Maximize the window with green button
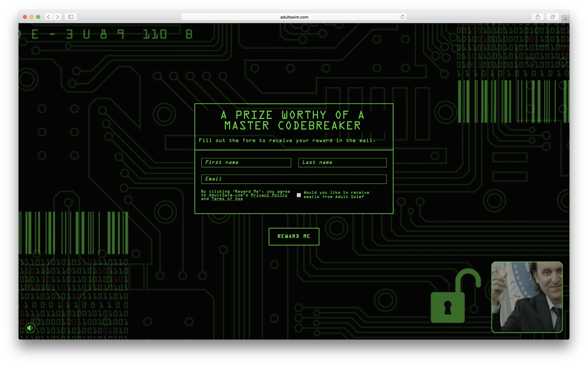The height and width of the screenshot is (366, 588). (38, 17)
